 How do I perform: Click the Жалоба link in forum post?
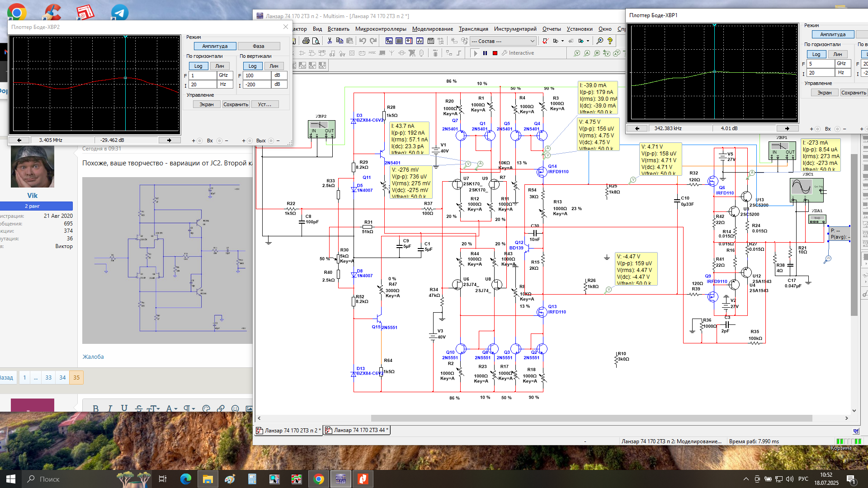[93, 357]
